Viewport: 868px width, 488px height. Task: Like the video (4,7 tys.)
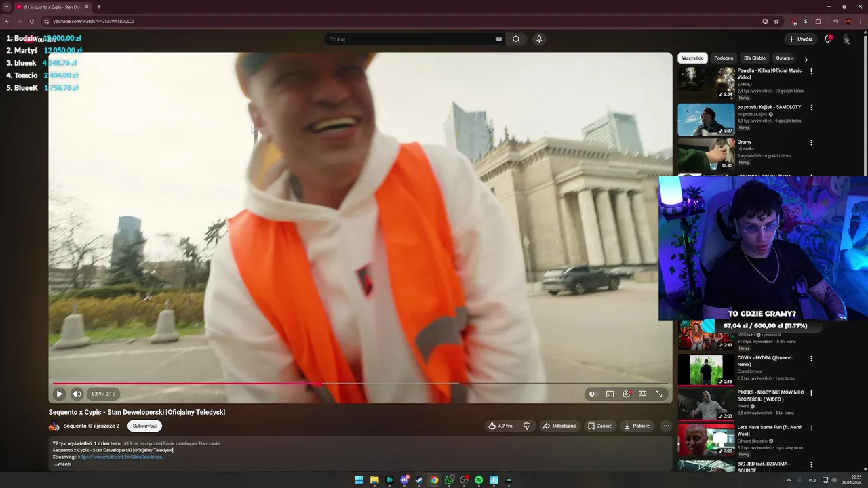click(500, 426)
